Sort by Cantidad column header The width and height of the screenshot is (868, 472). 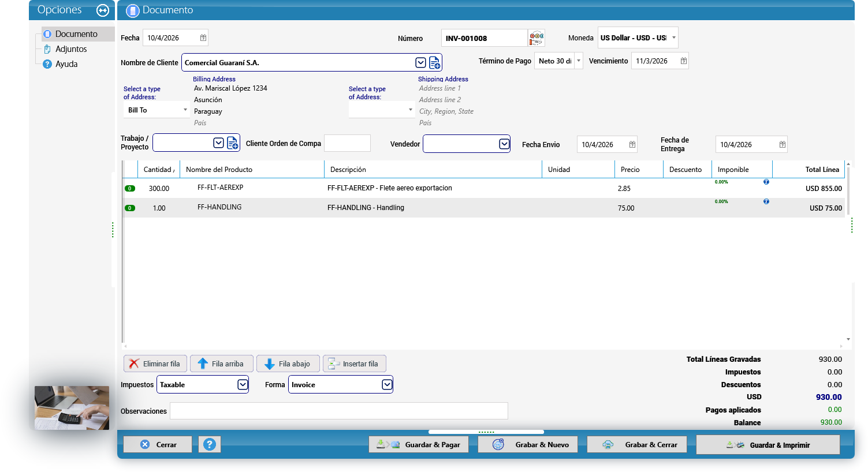coord(159,170)
